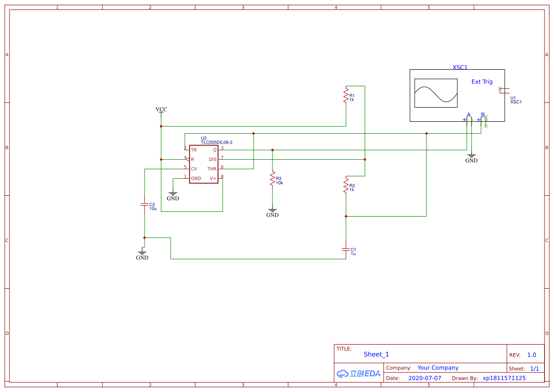Click the U2 designator label
Viewport: 554px width, 392px height.
(x=204, y=138)
